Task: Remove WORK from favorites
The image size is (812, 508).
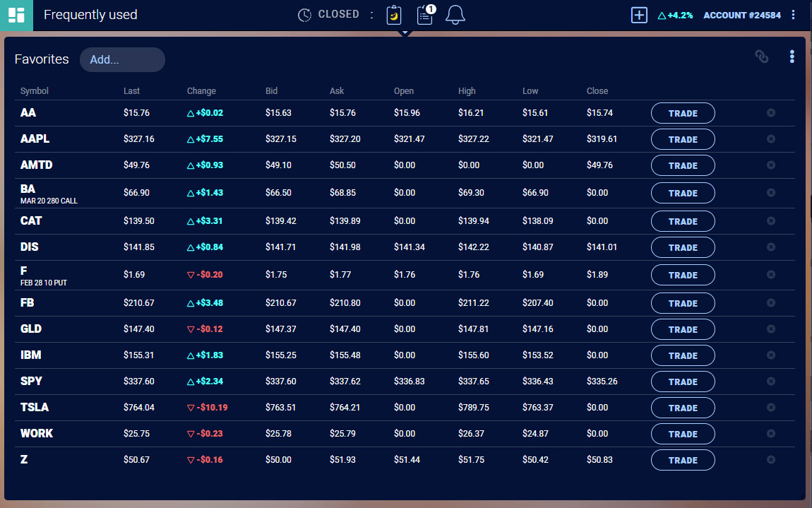Action: click(771, 433)
